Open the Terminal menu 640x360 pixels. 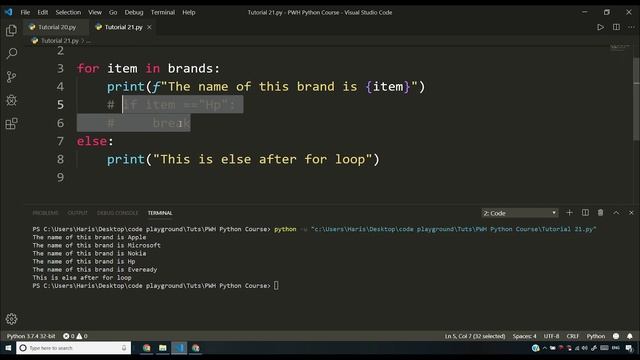pos(163,12)
